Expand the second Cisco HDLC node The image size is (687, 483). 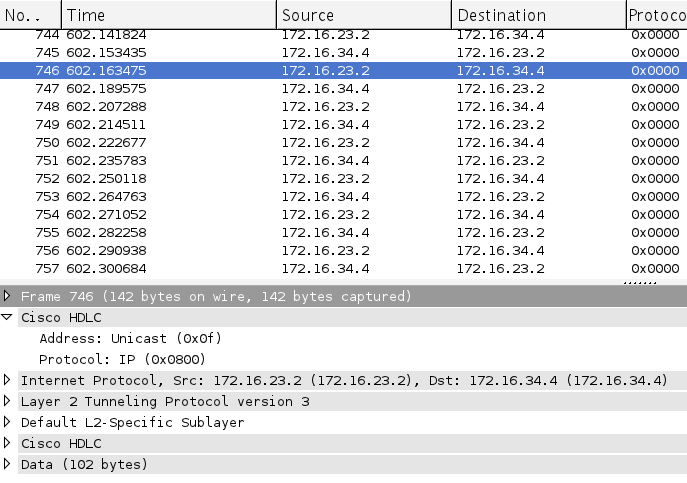pyautogui.click(x=8, y=443)
